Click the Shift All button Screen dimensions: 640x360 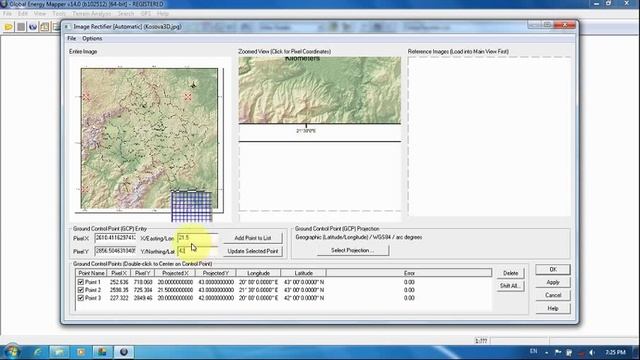(x=510, y=286)
